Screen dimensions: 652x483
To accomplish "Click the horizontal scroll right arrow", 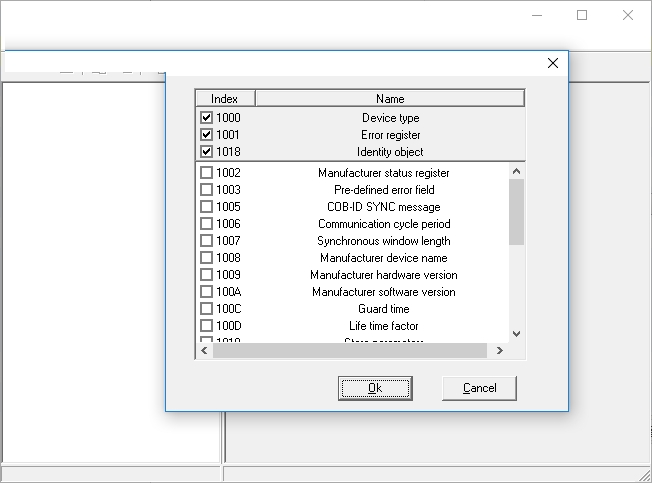I will pyautogui.click(x=500, y=350).
